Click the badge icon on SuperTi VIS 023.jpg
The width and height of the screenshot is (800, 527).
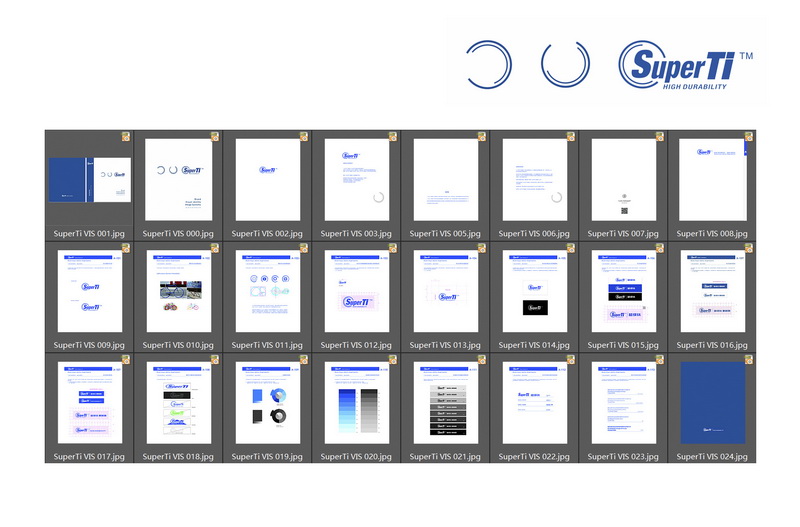pos(660,360)
